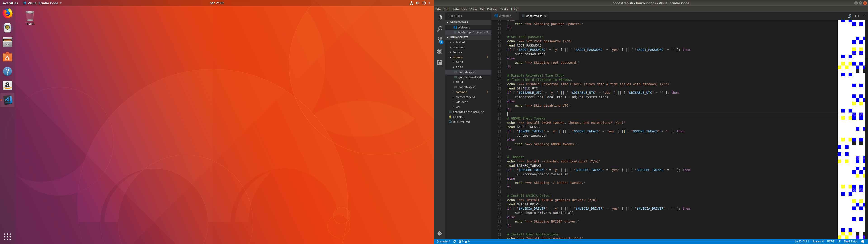
Task: Open Amazon launcher in the dock
Action: [x=7, y=86]
